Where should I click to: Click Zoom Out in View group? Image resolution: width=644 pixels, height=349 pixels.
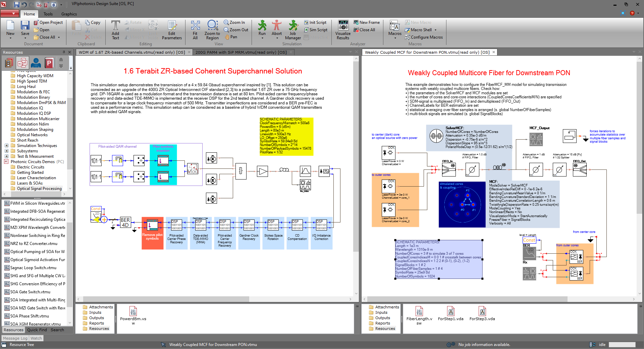(x=236, y=30)
